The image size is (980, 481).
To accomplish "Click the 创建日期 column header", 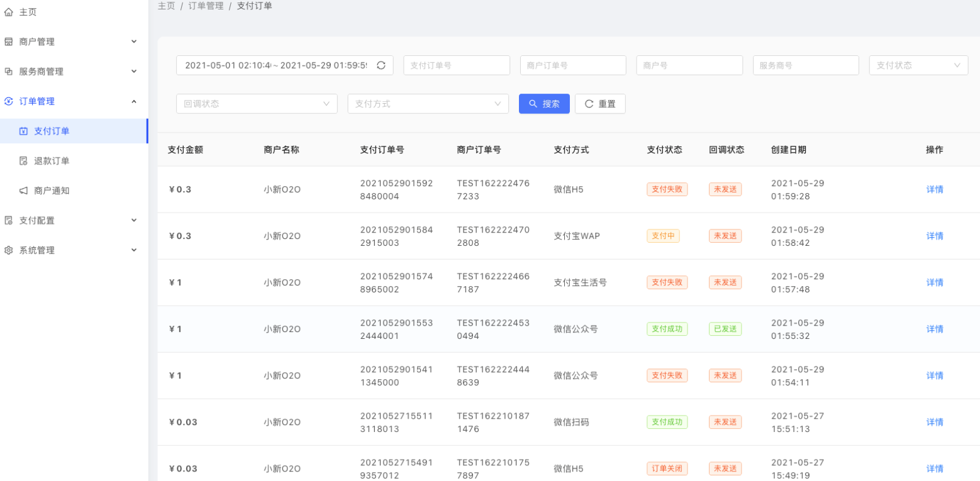I will click(x=789, y=150).
